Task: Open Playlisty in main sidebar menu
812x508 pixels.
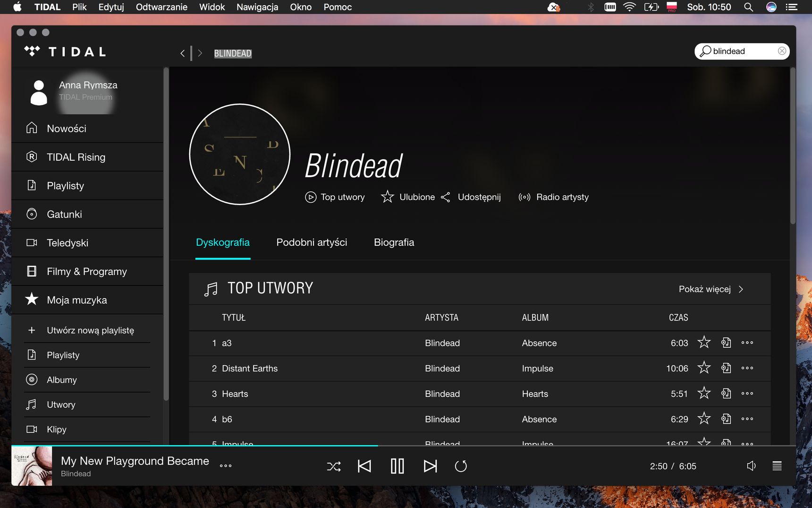Action: tap(87, 186)
